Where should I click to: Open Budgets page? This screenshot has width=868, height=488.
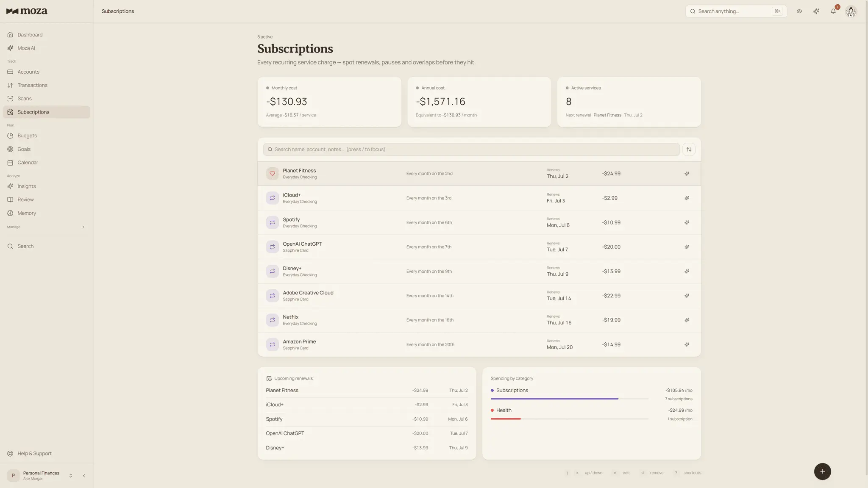click(x=46, y=136)
